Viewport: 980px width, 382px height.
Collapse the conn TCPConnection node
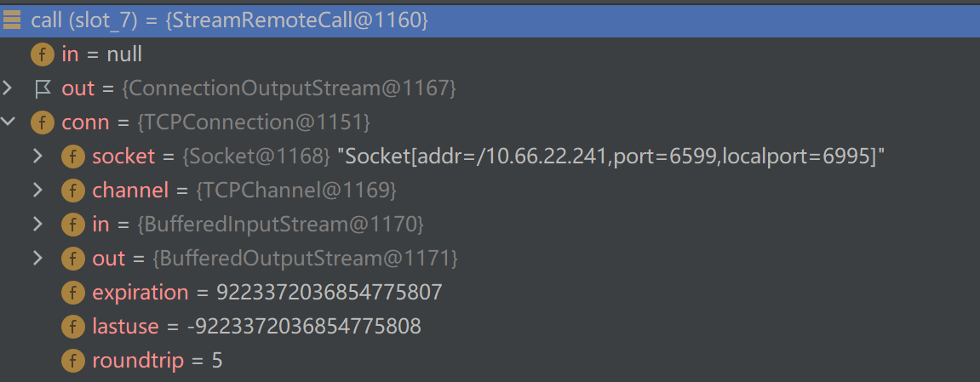[x=9, y=123]
